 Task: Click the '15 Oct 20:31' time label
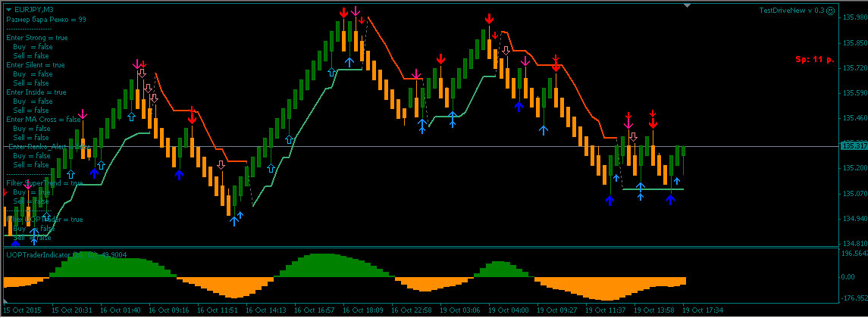[73, 310]
